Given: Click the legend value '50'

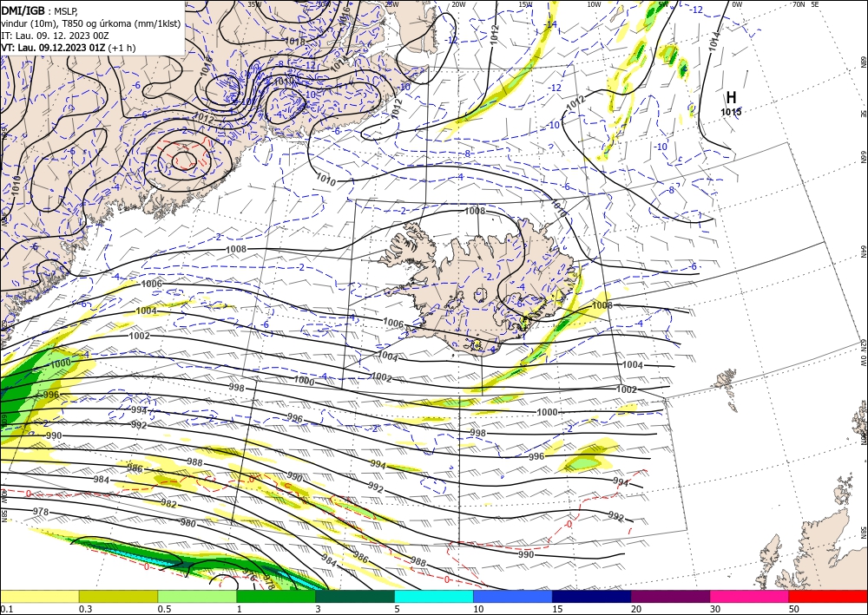Looking at the screenshot, I should pyautogui.click(x=794, y=609).
